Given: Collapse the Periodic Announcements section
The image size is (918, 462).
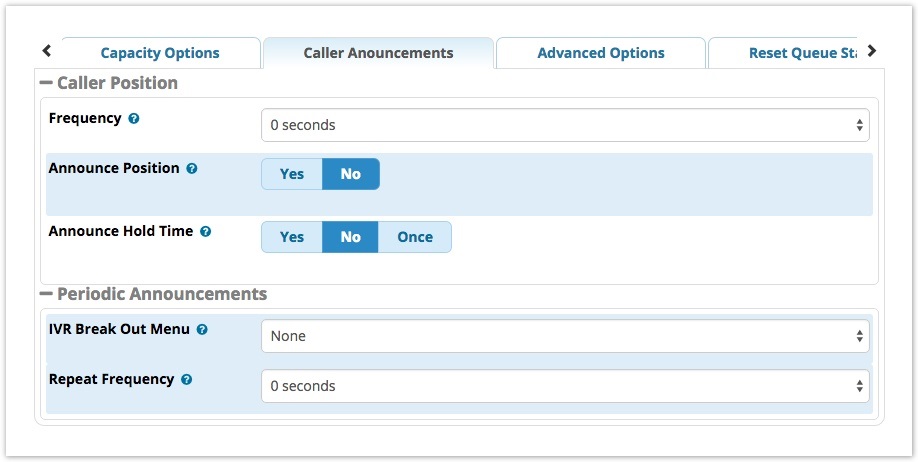Looking at the screenshot, I should pyautogui.click(x=153, y=294).
